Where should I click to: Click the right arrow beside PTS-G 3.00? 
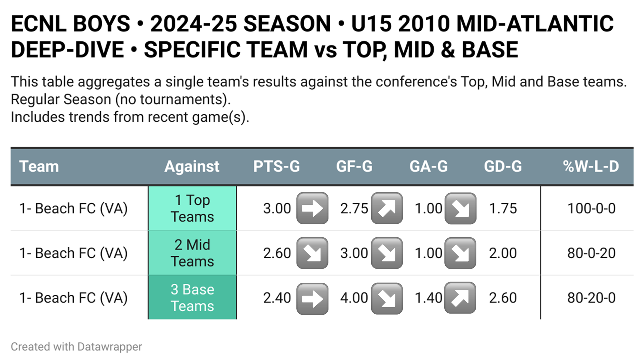(312, 208)
